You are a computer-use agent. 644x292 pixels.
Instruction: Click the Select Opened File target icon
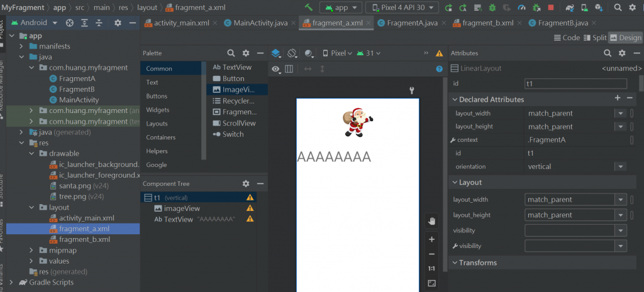[70, 23]
